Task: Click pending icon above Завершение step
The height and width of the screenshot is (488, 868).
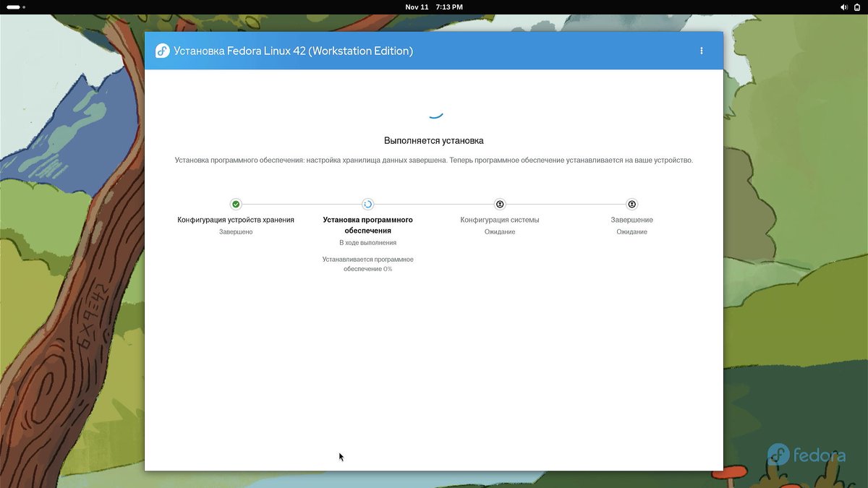Action: [631, 205]
